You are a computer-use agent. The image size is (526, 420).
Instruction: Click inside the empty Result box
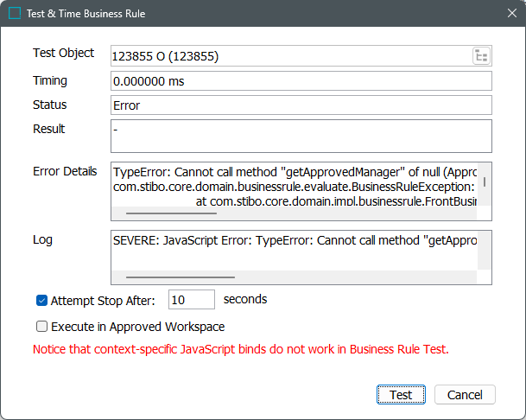pos(301,136)
